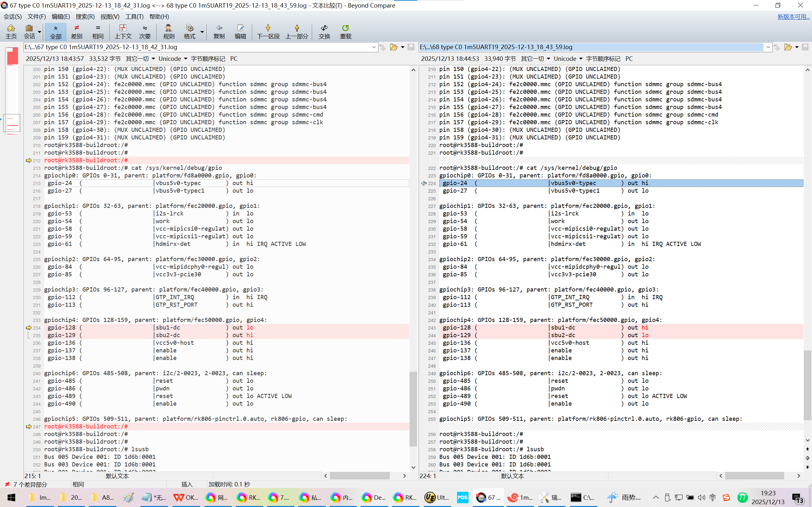The width and height of the screenshot is (812, 507).
Task: Toggle the Same (相同) display filter
Action: coord(98,31)
